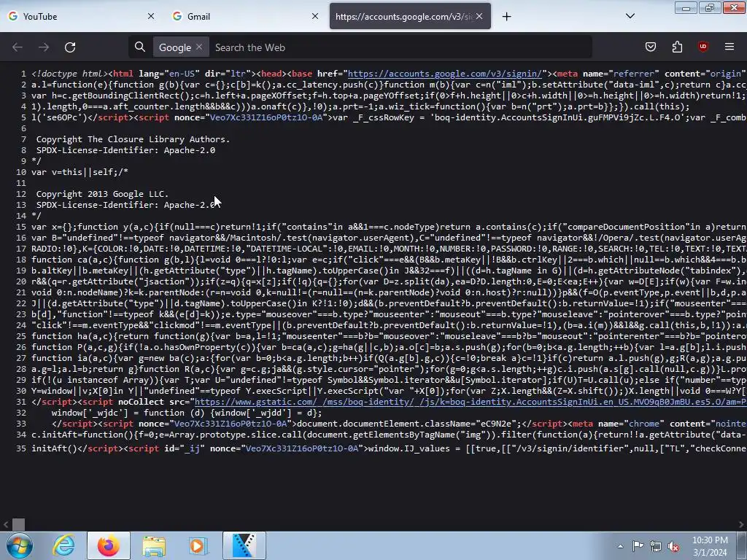
Task: Switch to the Gmail tab
Action: (245, 16)
